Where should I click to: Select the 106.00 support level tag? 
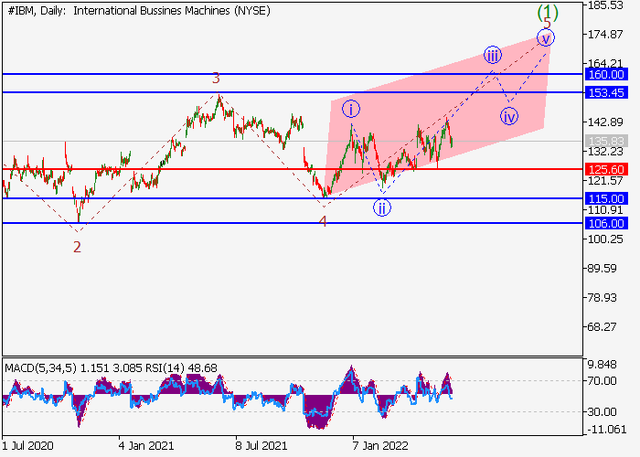coord(607,223)
